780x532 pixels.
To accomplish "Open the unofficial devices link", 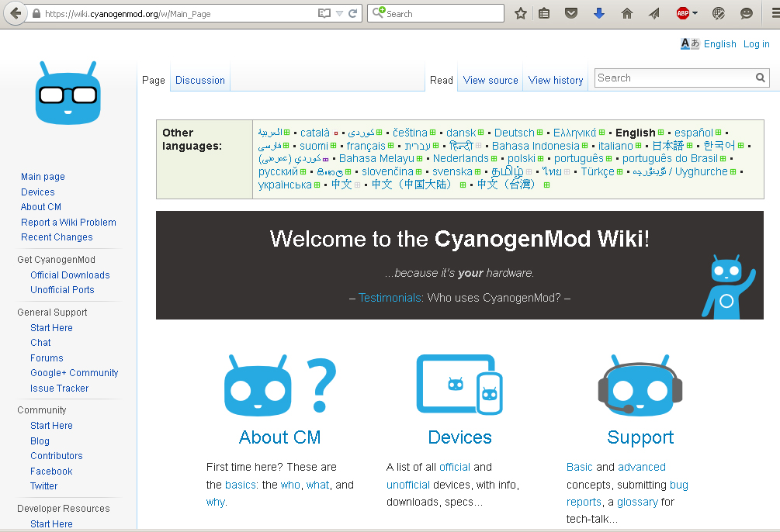I will pyautogui.click(x=408, y=485).
